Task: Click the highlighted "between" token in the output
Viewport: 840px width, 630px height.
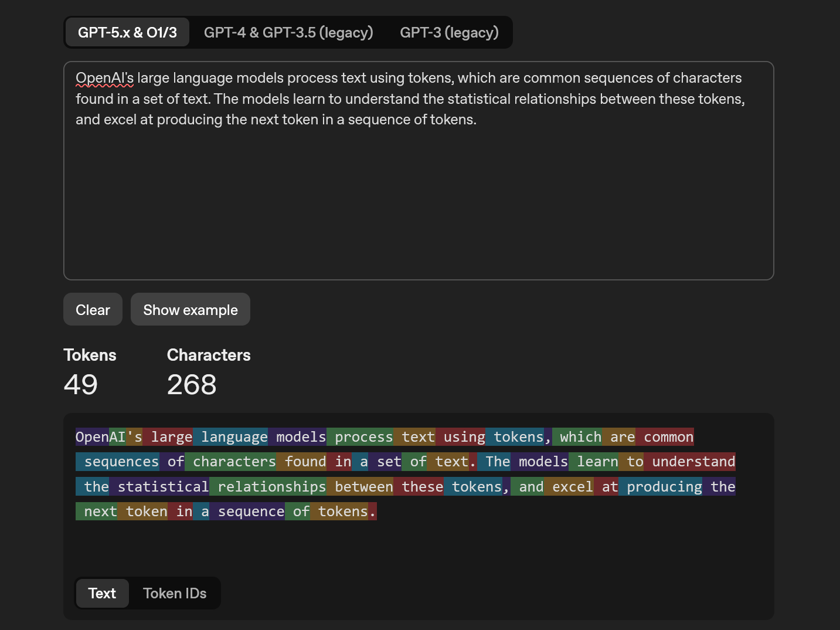Action: tap(360, 487)
